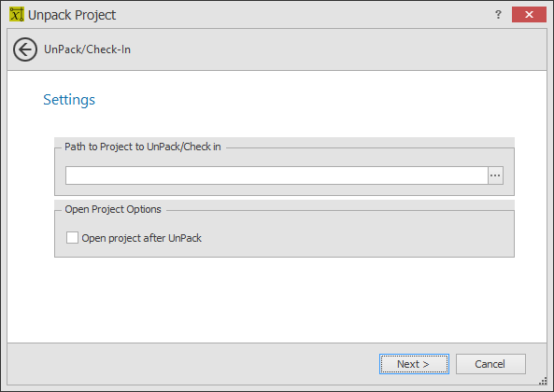Select the 'Open Project Options' group label
Screen dimensions: 554x392
[113, 209]
